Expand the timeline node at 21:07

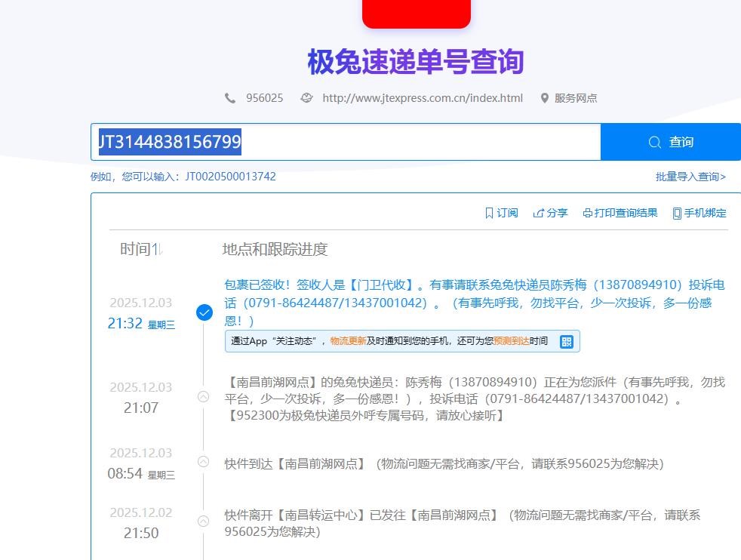tap(203, 397)
